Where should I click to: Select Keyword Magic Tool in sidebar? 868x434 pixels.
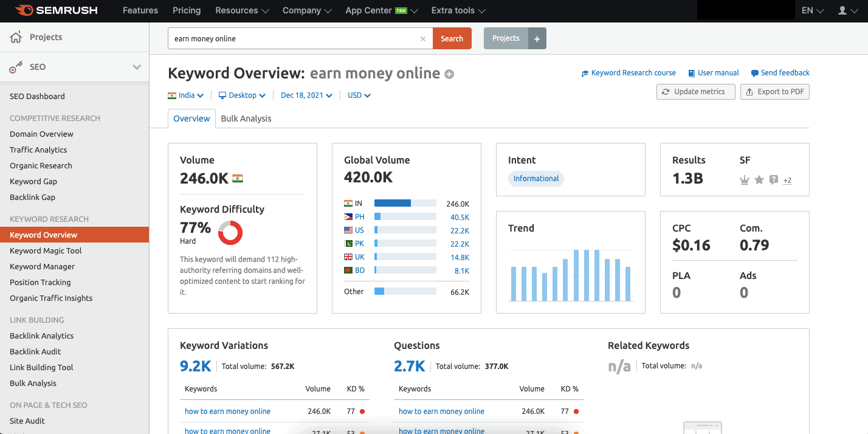tap(46, 251)
